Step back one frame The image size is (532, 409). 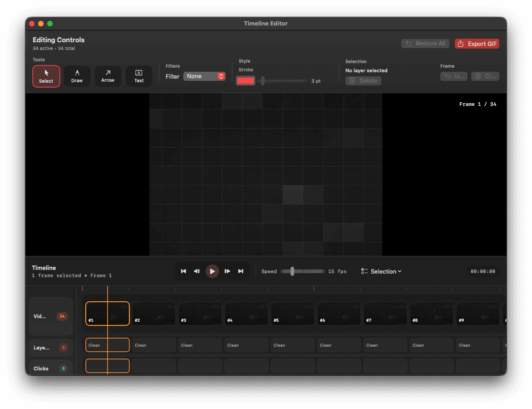pyautogui.click(x=197, y=271)
